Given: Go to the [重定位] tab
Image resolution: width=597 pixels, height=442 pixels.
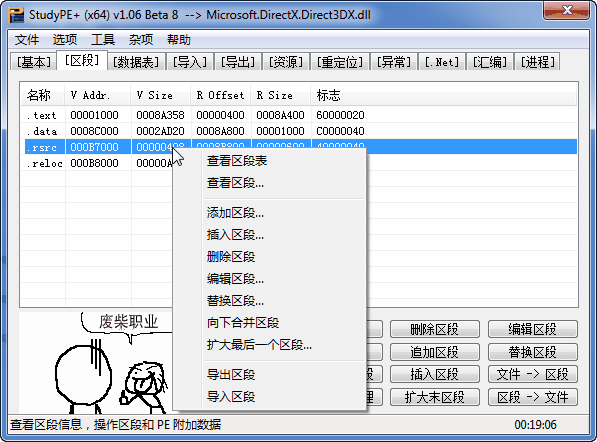Looking at the screenshot, I should (x=340, y=62).
